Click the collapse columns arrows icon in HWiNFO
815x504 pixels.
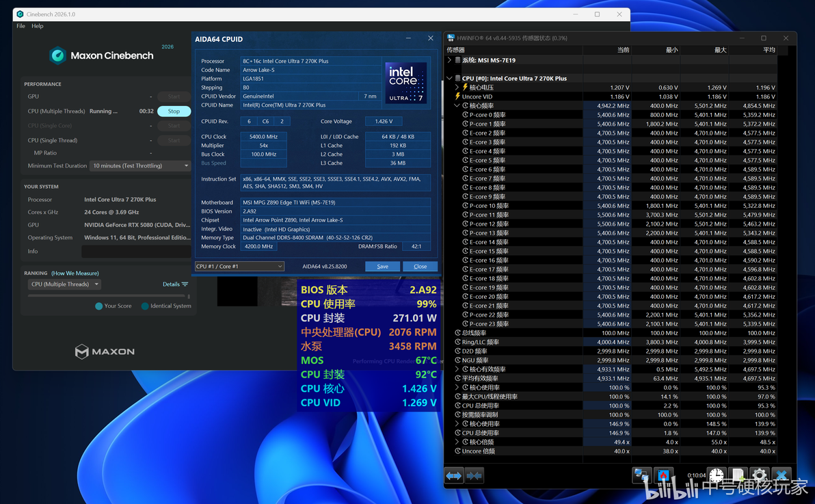(474, 476)
